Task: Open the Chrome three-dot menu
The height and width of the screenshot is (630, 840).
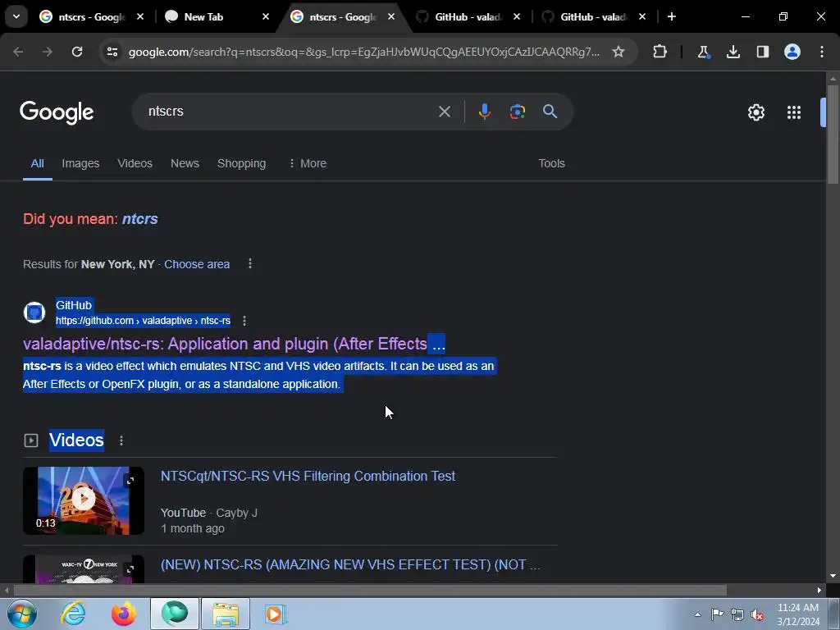Action: [822, 52]
